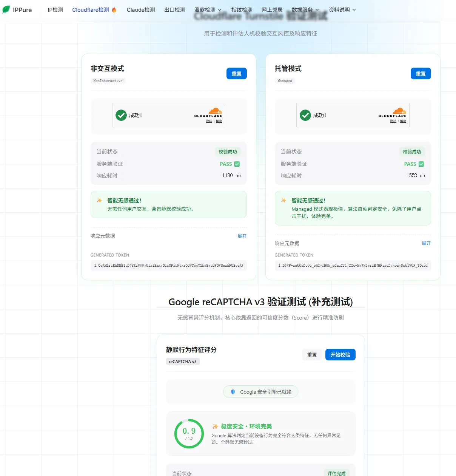Click the 静默行为特征评分 card title
This screenshot has height=476, width=456.
click(191, 350)
